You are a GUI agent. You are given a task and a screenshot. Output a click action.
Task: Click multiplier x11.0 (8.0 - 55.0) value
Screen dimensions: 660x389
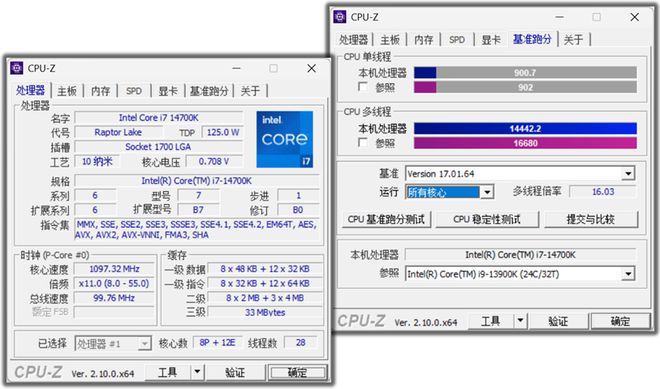coord(114,283)
